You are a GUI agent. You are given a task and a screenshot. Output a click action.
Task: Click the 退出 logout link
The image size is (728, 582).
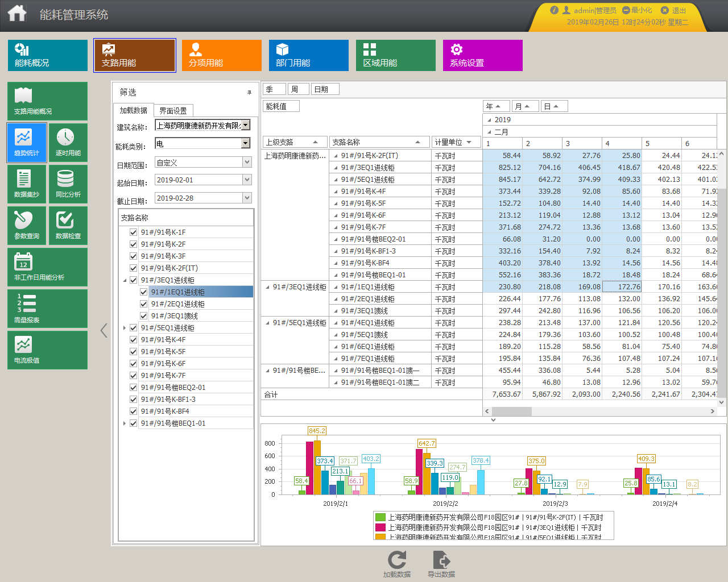[x=673, y=10]
